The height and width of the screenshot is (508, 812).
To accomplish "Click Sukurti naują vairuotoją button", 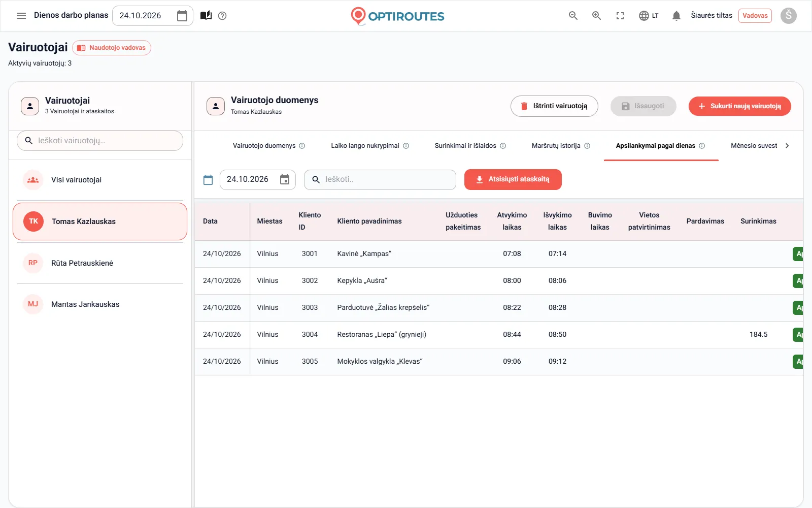I will coord(739,106).
